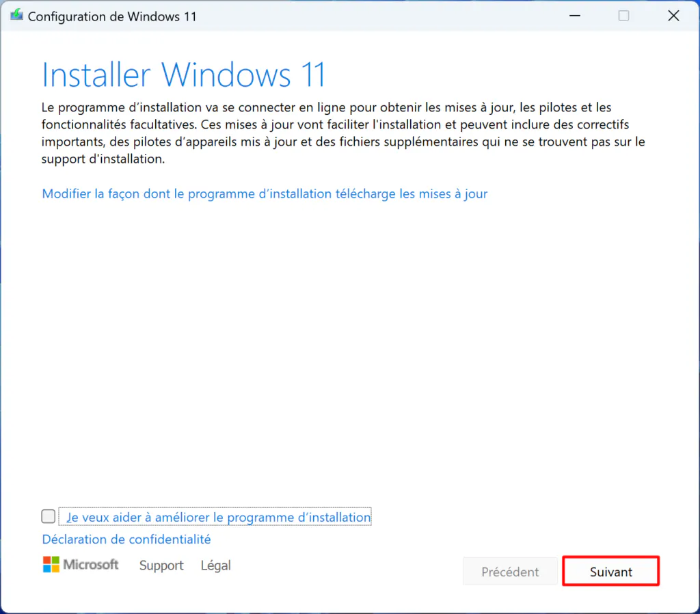Open the Légal link
This screenshot has height=614, width=700.
coord(215,565)
